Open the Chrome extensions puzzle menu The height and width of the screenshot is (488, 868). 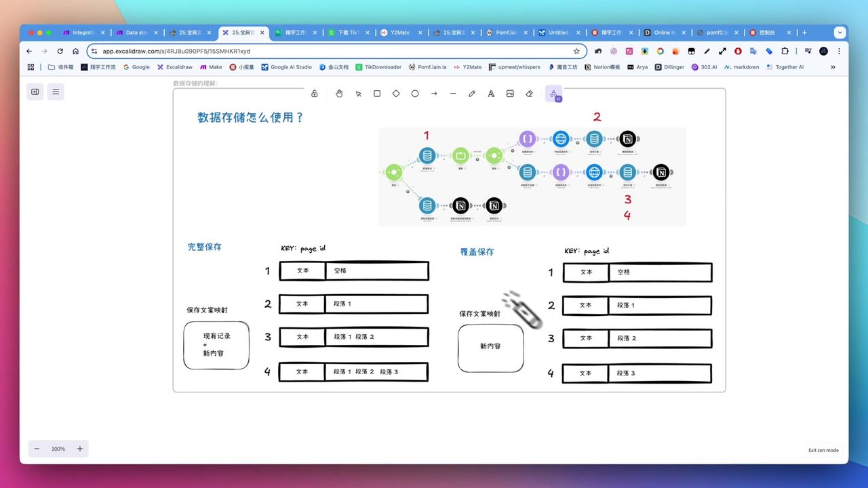785,51
